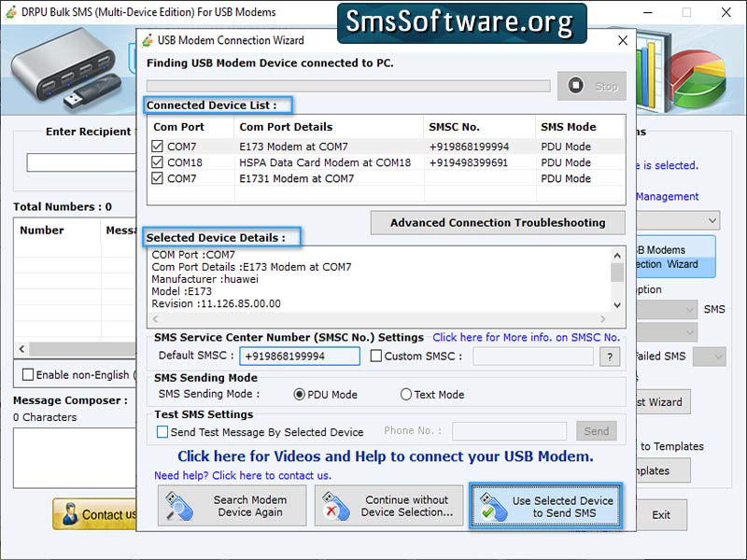
Task: Click Continue without Device Selection button
Action: (388, 506)
